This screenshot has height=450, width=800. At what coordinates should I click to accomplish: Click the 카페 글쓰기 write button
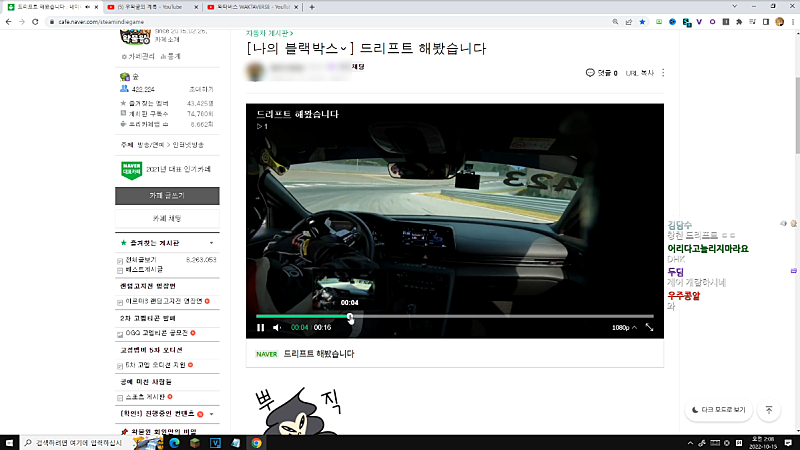pos(167,196)
